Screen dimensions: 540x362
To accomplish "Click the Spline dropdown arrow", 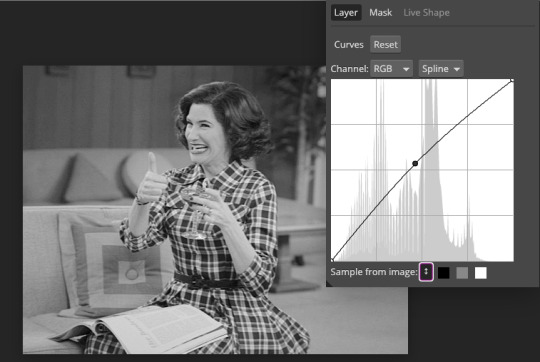I will point(457,69).
